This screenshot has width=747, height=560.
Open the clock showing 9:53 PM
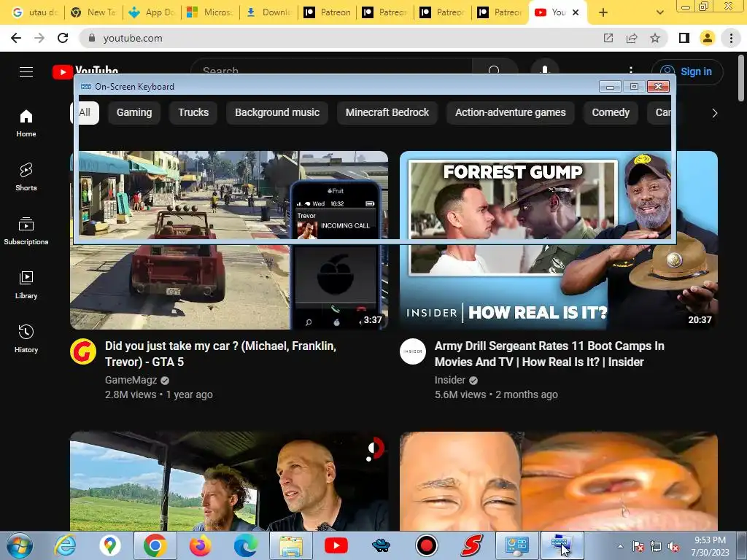tap(710, 546)
